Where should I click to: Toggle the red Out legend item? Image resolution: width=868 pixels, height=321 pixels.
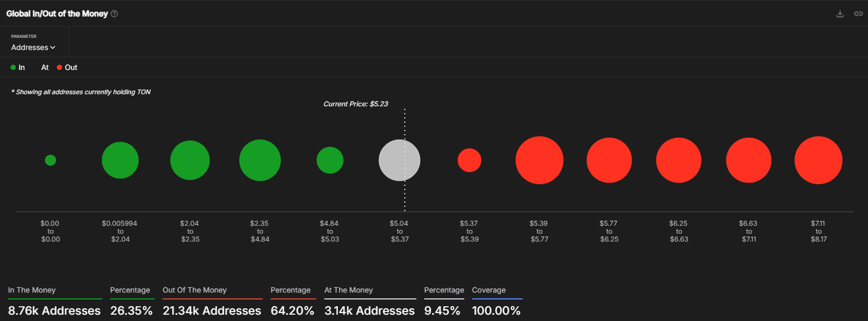(67, 67)
